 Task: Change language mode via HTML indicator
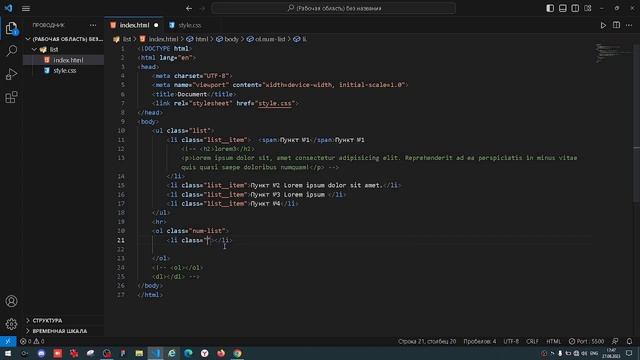click(553, 341)
